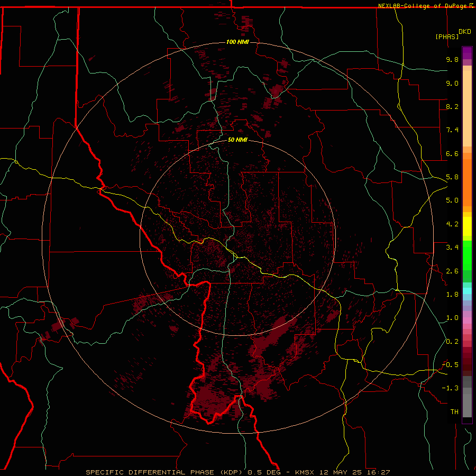Click the -0.5 scale value
476x476 pixels.
point(450,365)
